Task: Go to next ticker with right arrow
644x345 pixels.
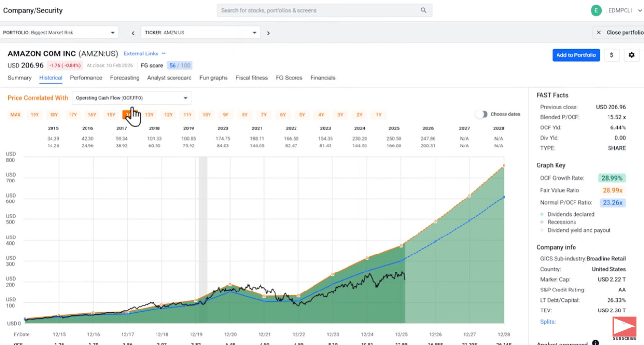Action: click(268, 33)
